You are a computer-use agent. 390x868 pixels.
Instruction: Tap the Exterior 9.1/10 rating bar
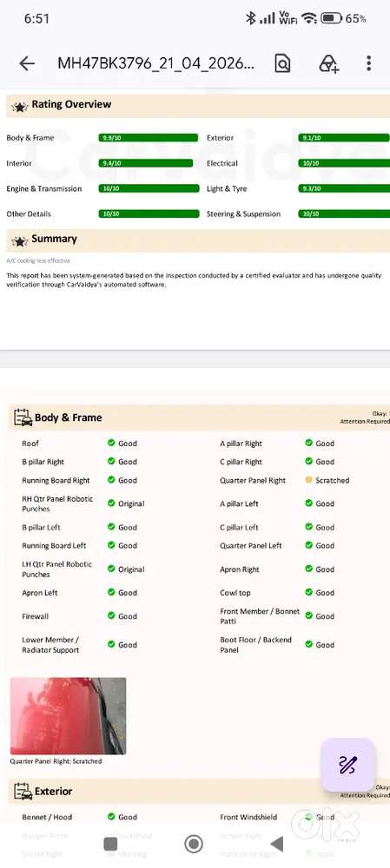(x=344, y=138)
